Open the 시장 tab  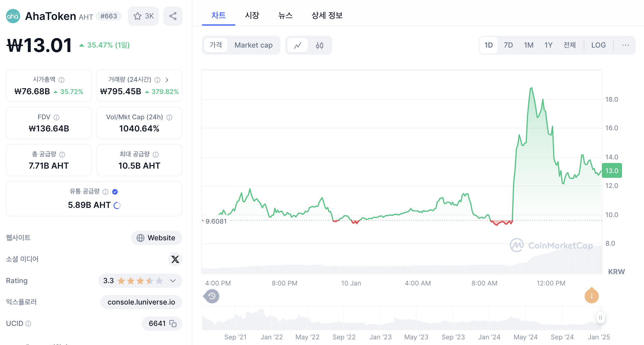tap(252, 15)
